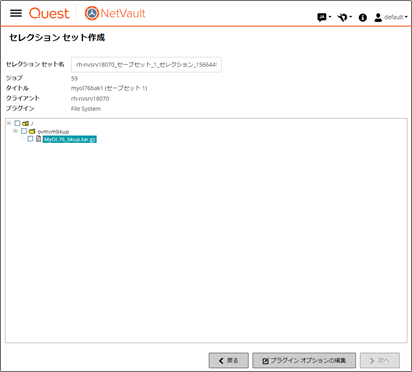Click the ovmvmbkup folder icon
The image size is (412, 372).
coord(32,131)
